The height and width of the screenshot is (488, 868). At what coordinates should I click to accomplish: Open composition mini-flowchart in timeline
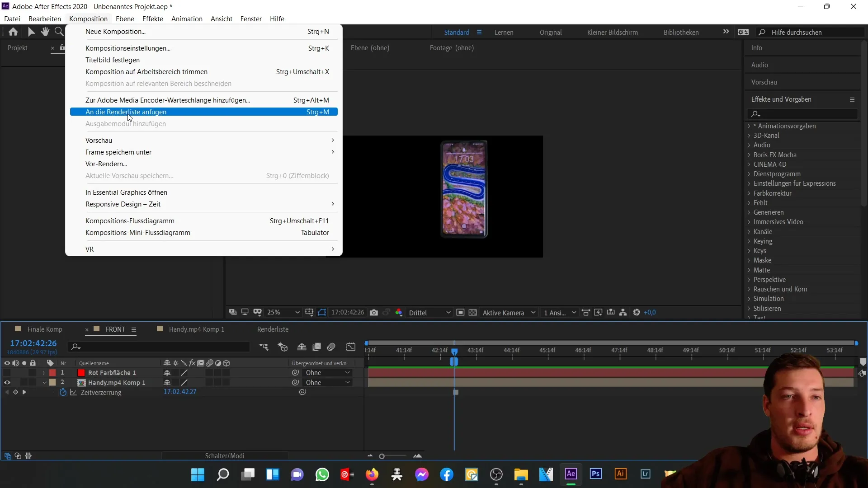264,347
